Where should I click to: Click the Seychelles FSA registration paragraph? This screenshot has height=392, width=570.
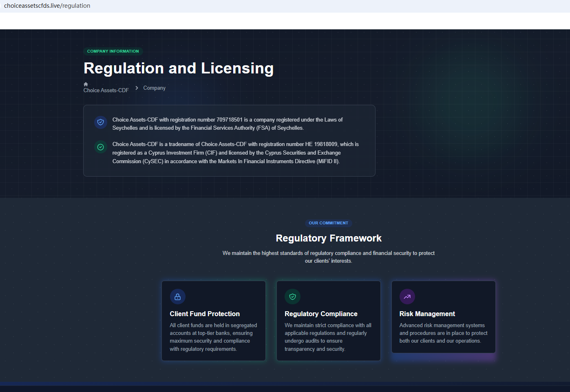click(228, 124)
